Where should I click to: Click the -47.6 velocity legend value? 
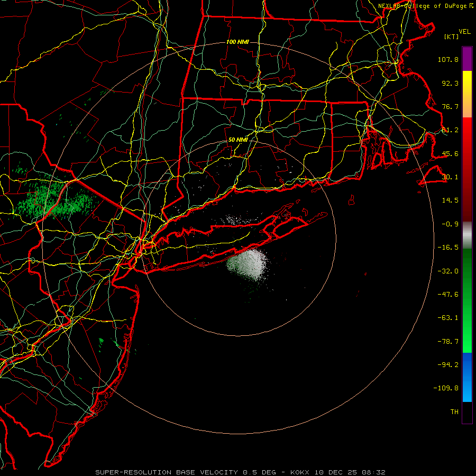448,295
